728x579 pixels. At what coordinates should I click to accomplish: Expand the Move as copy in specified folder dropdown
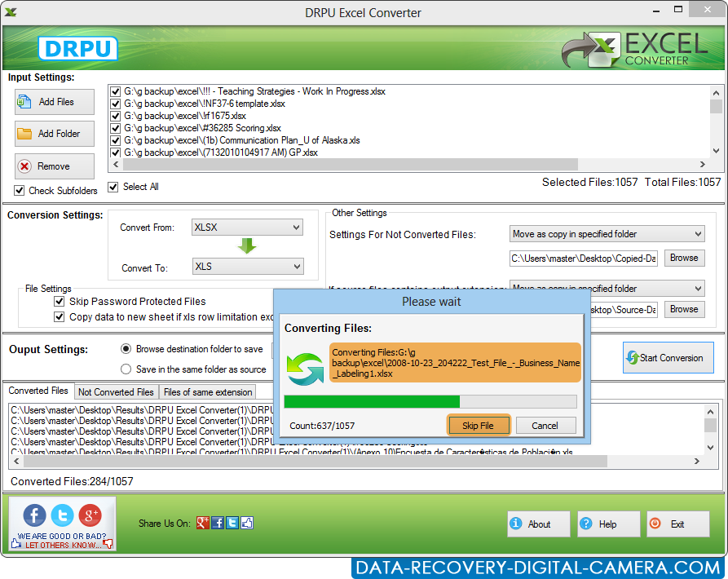tap(607, 233)
